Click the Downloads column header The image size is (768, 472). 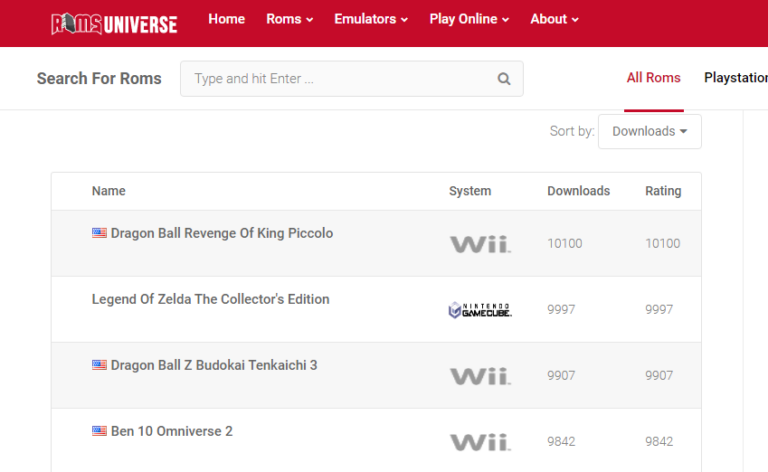(x=578, y=191)
